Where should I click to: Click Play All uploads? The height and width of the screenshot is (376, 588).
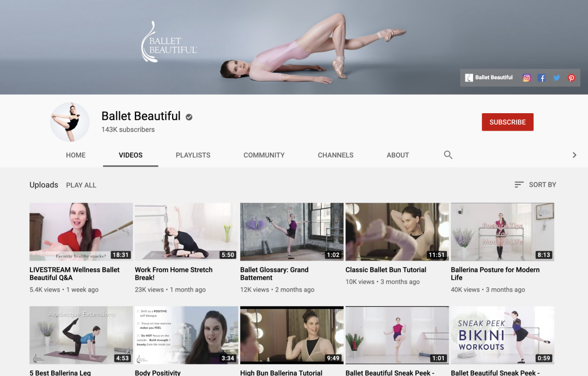(x=81, y=185)
